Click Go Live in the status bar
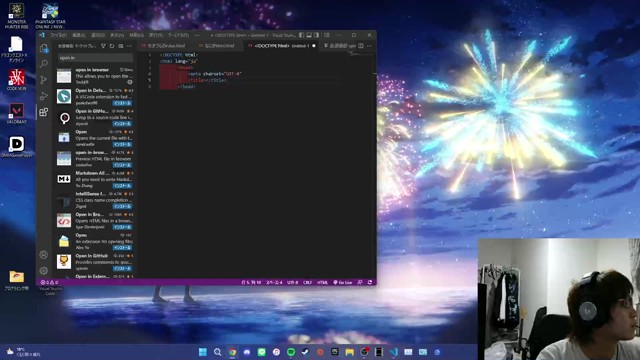Screen dimensions: 640x360 [342, 282]
